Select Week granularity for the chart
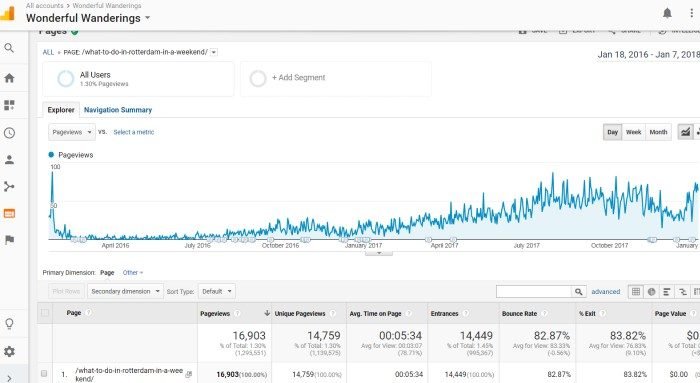 pyautogui.click(x=633, y=132)
